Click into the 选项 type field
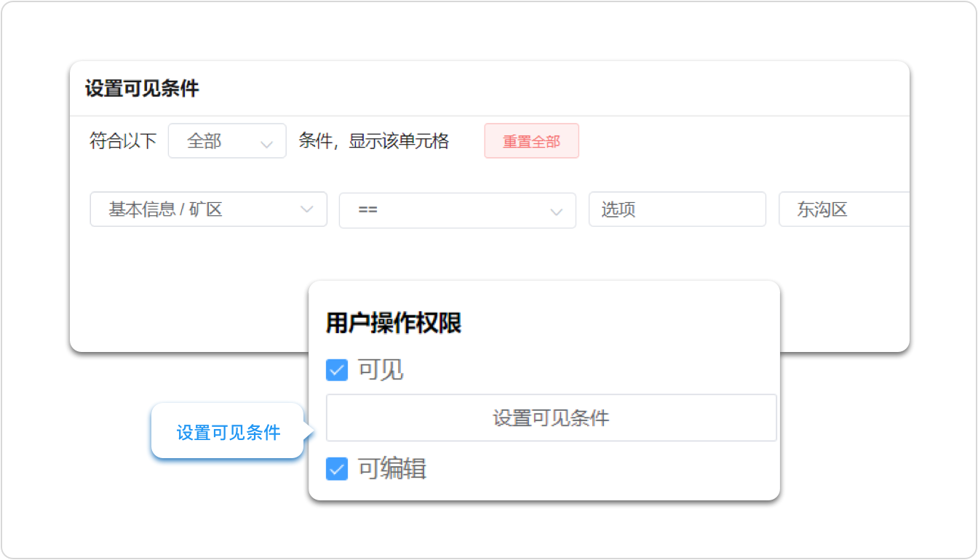Viewport: 978px width, 560px height. (677, 209)
